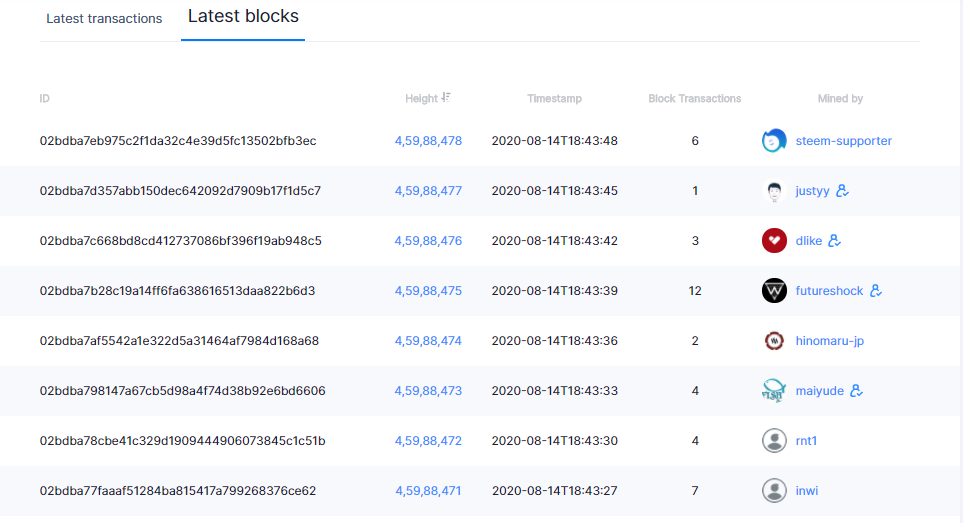The height and width of the screenshot is (523, 963).
Task: Select the Latest blocks tab
Action: pyautogui.click(x=243, y=17)
